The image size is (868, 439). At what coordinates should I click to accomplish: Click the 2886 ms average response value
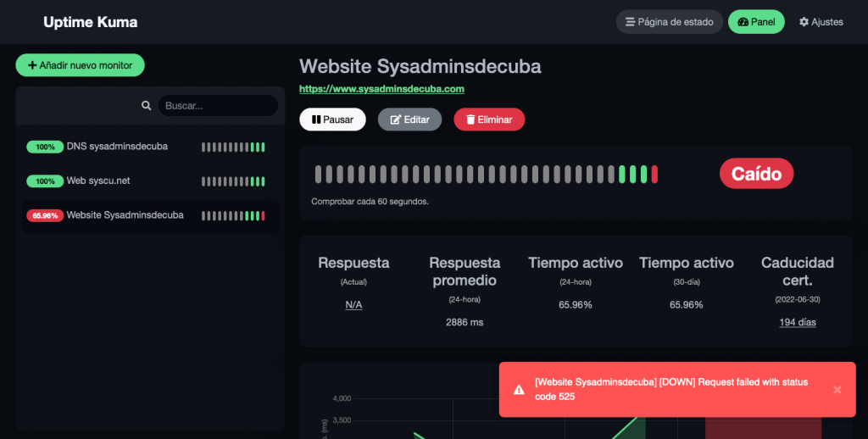point(465,322)
